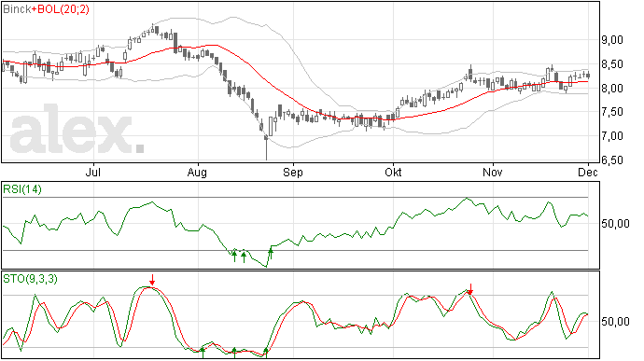The height and width of the screenshot is (361, 644).
Task: Click the 6,50 price axis value
Action: (612, 160)
